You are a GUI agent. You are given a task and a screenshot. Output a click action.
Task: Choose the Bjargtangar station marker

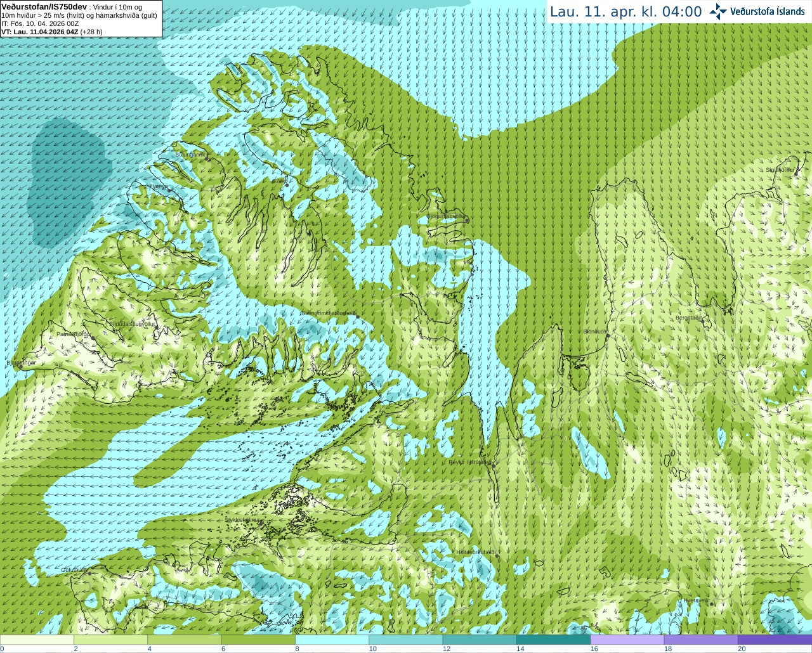click(20, 367)
